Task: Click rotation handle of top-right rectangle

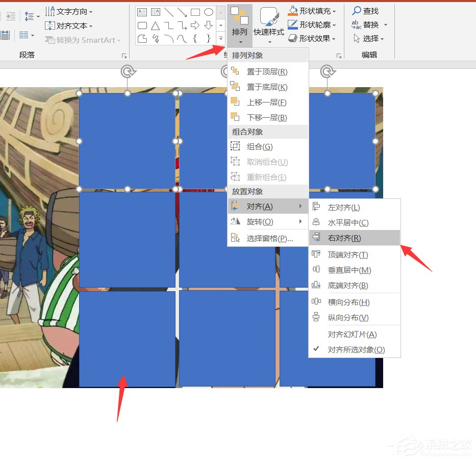Action: [328, 72]
